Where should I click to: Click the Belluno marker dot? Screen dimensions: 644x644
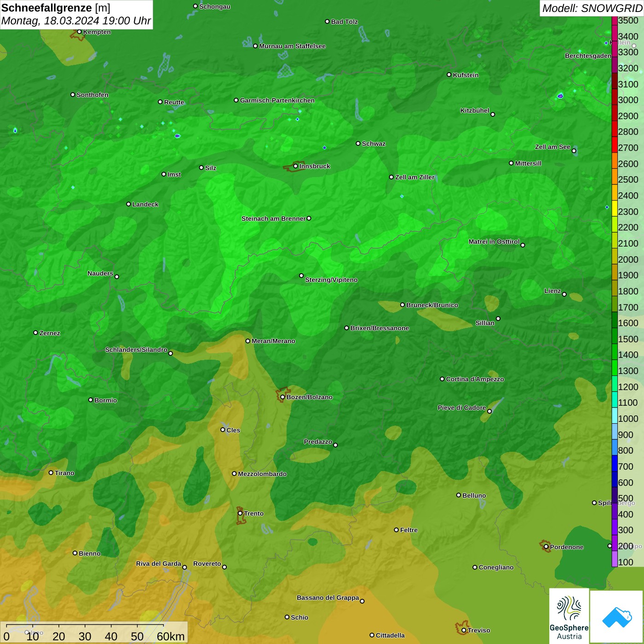(458, 495)
